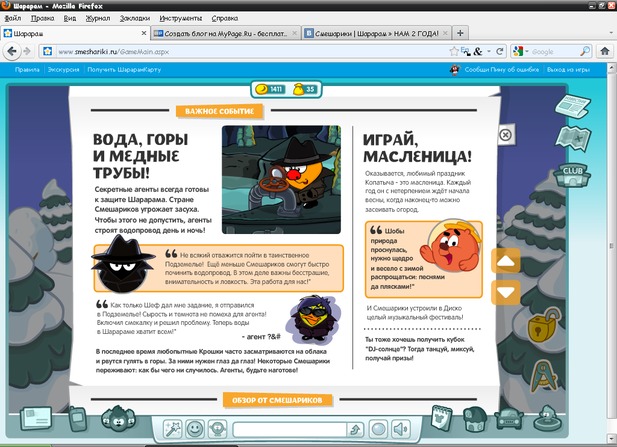The height and width of the screenshot is (447, 617).
Task: Open the Журнал menu
Action: pyautogui.click(x=98, y=18)
